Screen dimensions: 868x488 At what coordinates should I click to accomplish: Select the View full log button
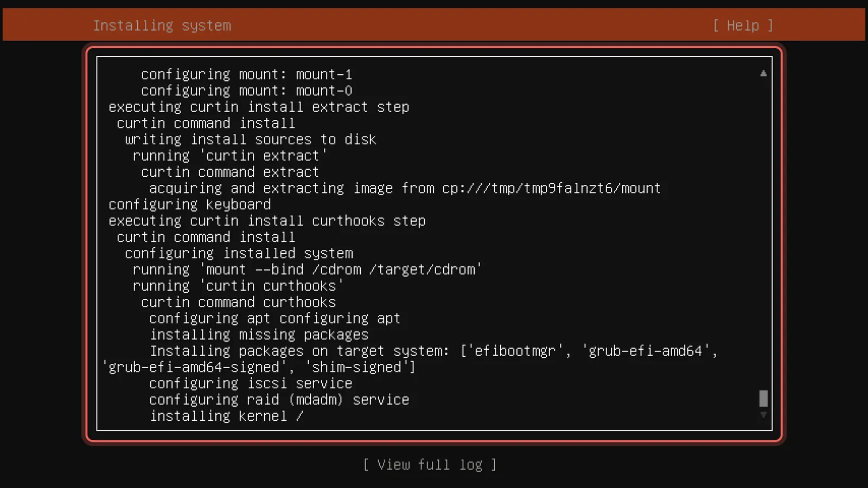click(x=429, y=465)
